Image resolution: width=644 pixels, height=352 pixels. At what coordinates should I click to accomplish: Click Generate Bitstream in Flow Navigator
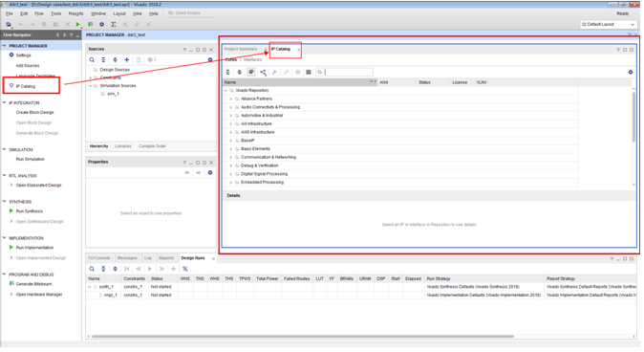pyautogui.click(x=34, y=284)
